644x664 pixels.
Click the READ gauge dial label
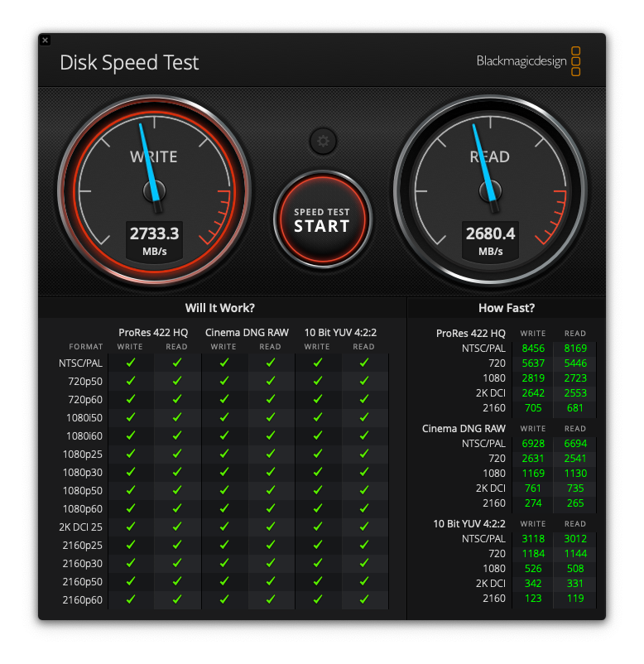click(x=490, y=157)
